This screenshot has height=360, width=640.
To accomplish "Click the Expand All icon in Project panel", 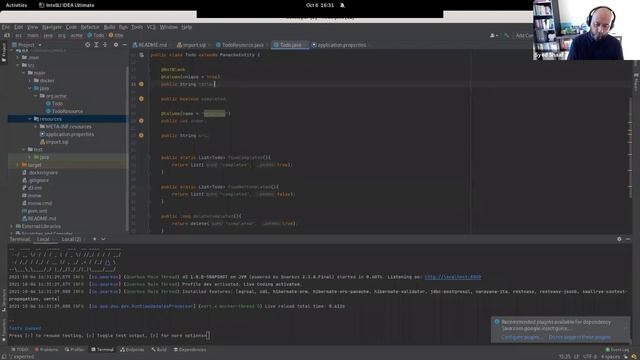I will click(96, 45).
